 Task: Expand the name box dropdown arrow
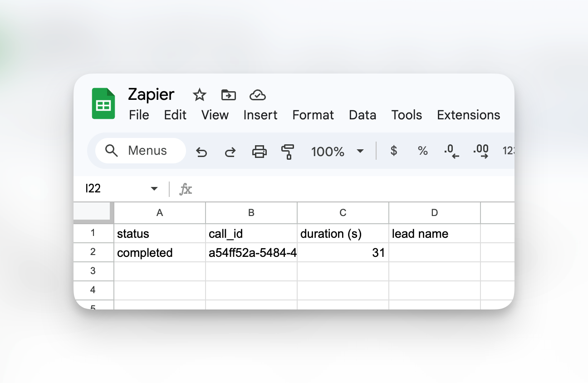point(154,189)
